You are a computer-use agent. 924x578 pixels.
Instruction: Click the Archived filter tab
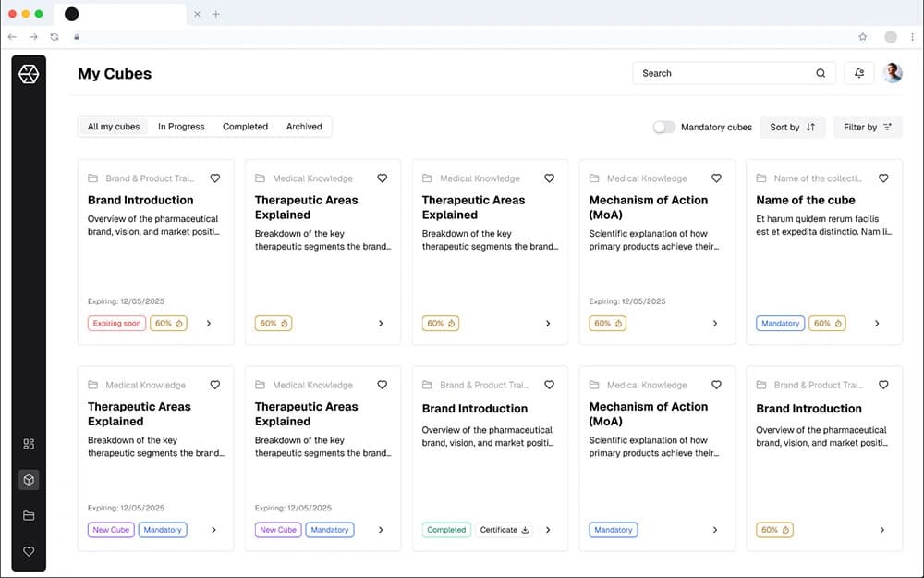(304, 126)
